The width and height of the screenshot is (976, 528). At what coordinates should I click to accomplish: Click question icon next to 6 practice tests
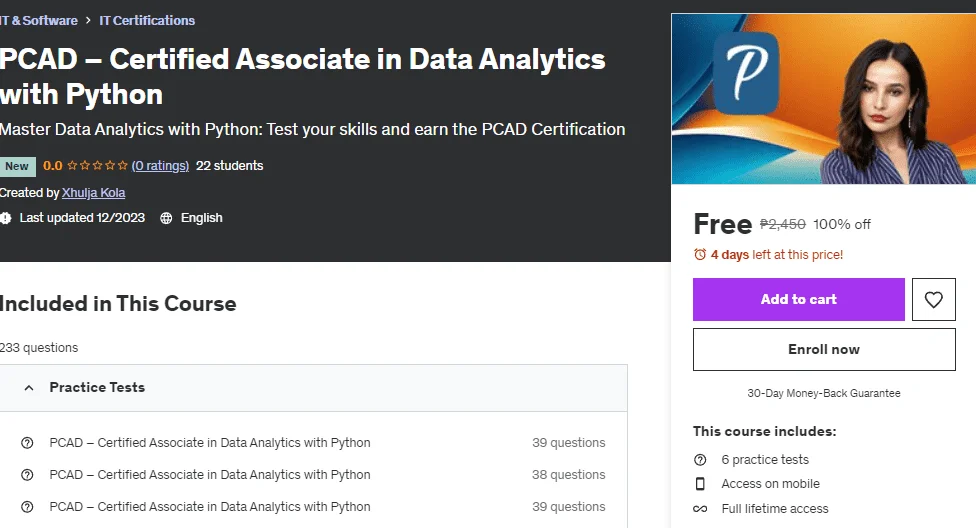click(700, 460)
